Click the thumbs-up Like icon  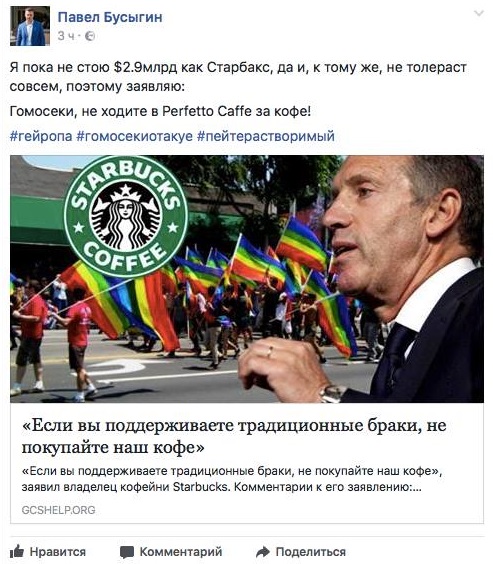click(17, 551)
